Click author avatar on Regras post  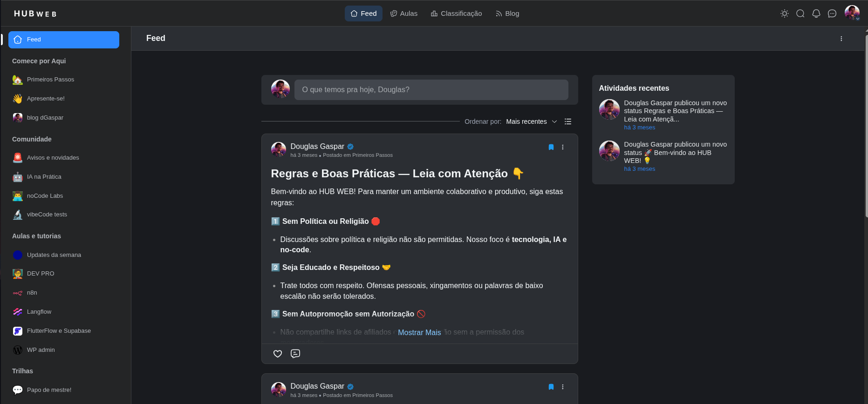pyautogui.click(x=279, y=150)
